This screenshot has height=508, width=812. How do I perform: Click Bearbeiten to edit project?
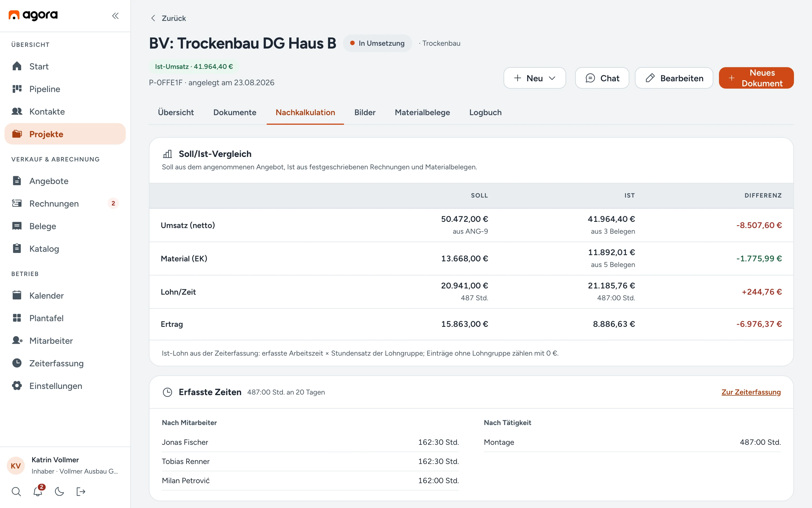point(674,78)
